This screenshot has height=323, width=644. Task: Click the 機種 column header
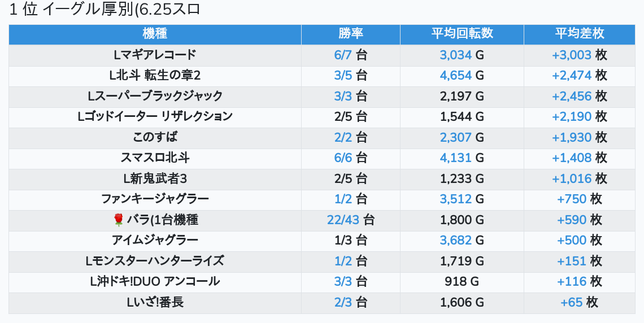pyautogui.click(x=155, y=34)
